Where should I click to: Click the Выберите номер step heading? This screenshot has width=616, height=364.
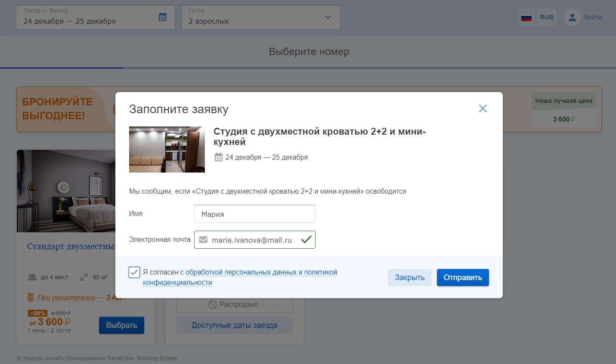(309, 52)
